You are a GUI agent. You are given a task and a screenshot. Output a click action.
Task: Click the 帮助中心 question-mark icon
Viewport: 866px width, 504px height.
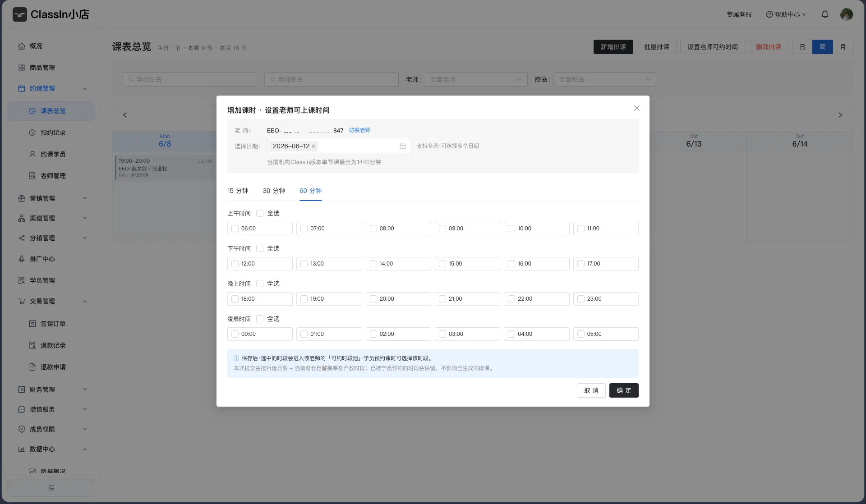(769, 14)
